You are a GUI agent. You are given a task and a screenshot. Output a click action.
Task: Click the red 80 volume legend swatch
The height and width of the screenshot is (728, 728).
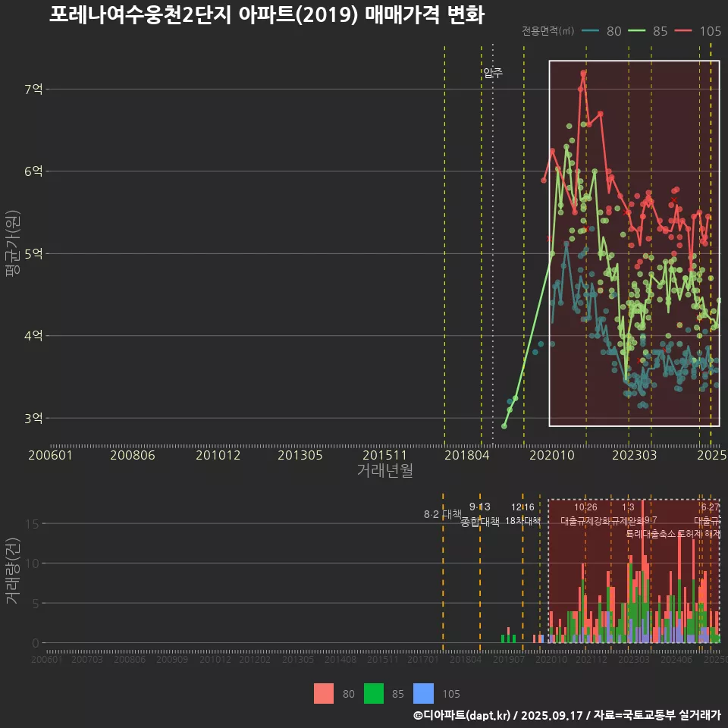click(324, 694)
